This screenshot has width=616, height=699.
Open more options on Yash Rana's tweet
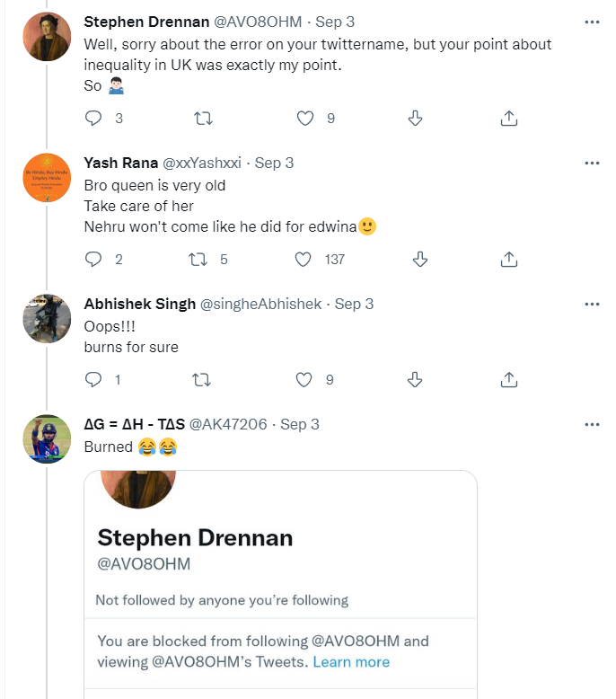point(591,163)
